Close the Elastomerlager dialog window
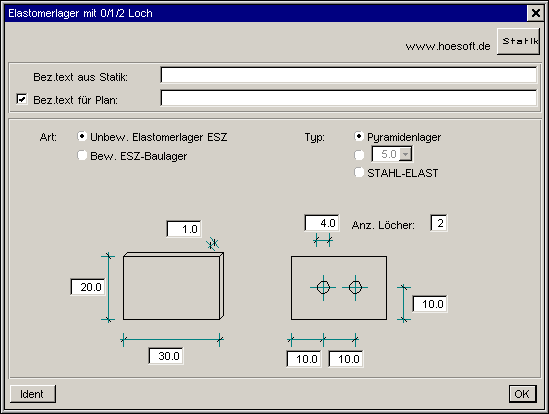Viewport: 549px width, 414px height. 535,13
